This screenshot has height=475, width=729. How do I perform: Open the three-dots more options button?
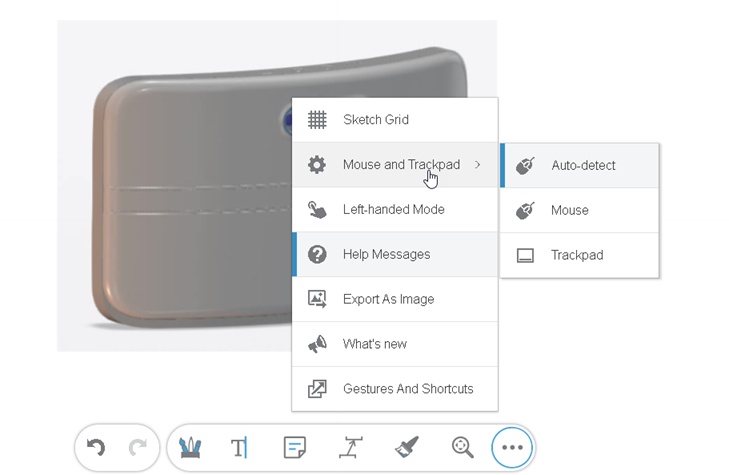tap(512, 448)
